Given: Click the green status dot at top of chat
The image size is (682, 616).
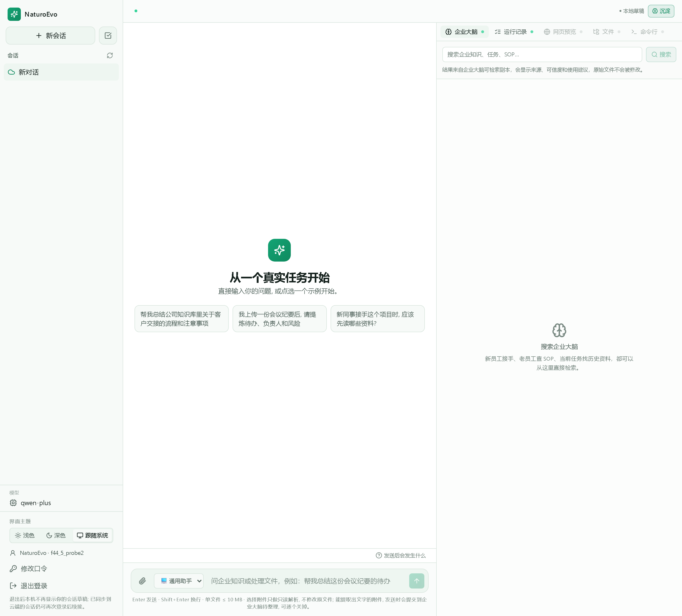Looking at the screenshot, I should (x=136, y=11).
